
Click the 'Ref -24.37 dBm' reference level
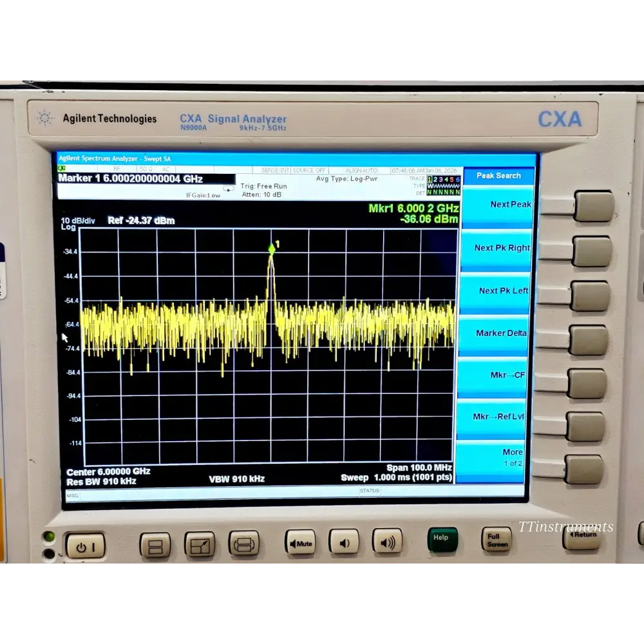tap(141, 220)
